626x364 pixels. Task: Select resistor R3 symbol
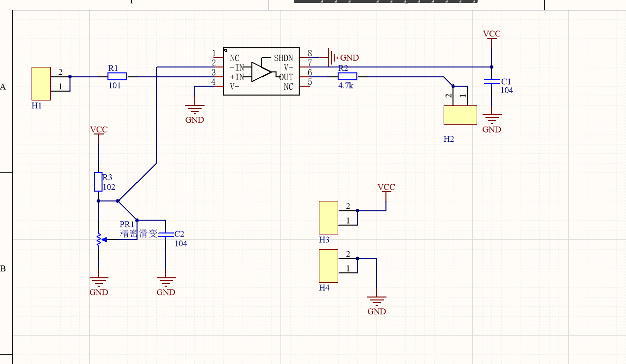[98, 182]
